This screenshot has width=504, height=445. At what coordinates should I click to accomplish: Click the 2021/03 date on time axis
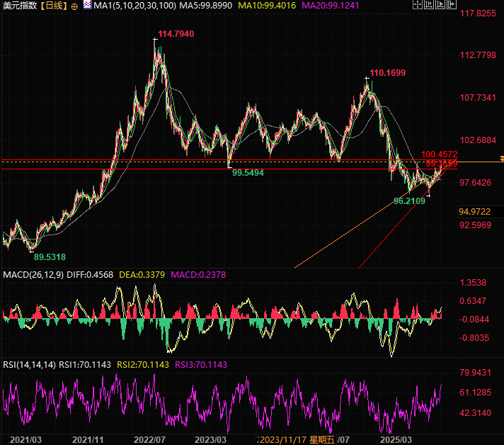[25, 440]
